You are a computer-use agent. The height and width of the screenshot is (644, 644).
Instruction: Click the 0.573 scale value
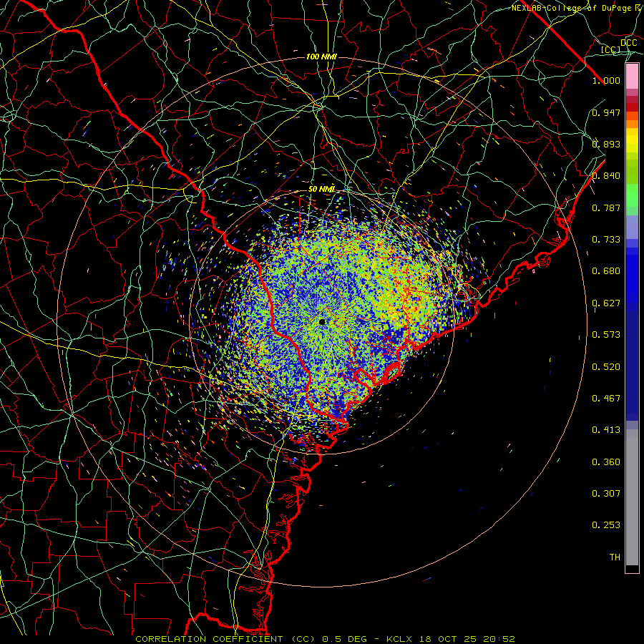point(606,335)
